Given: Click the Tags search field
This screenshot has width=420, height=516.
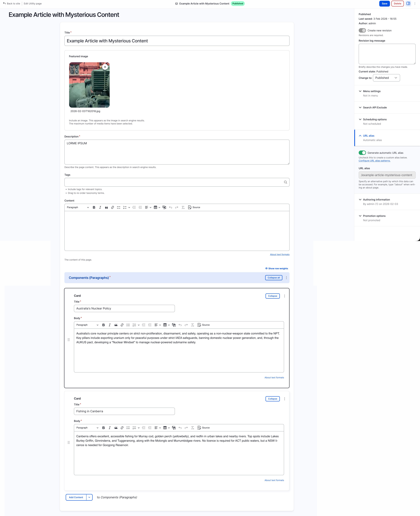Looking at the screenshot, I should [174, 182].
